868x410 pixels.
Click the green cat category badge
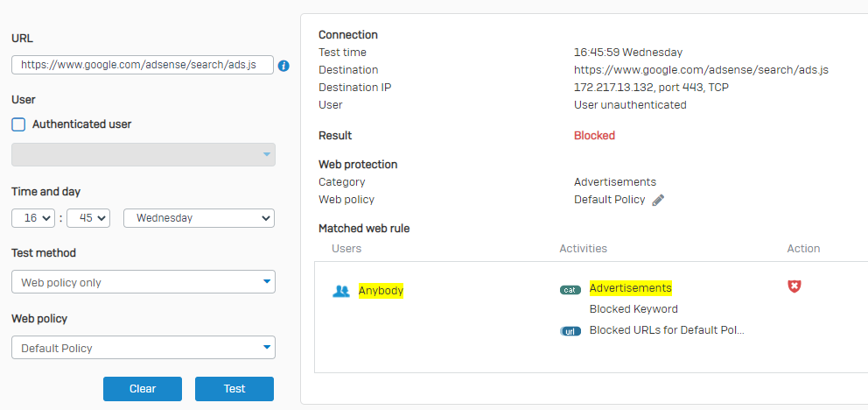(570, 290)
